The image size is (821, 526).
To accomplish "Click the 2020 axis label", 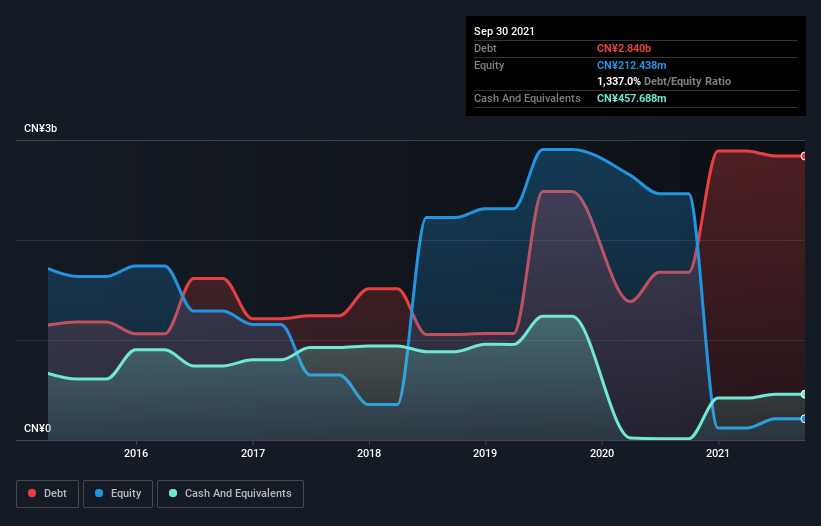I will point(602,453).
